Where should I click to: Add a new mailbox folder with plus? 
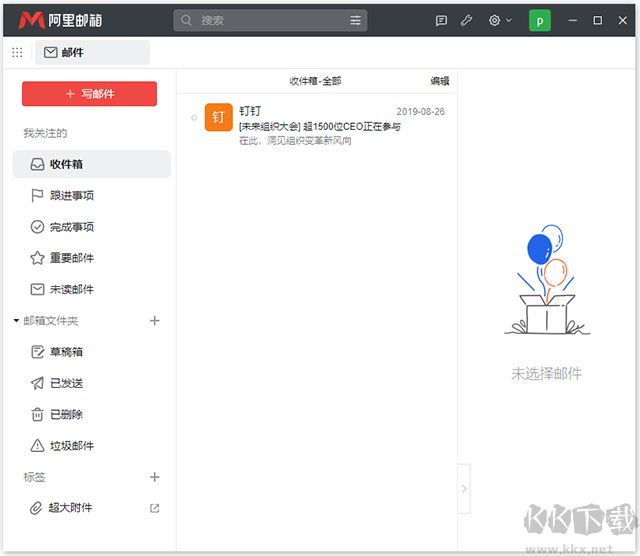click(x=154, y=321)
